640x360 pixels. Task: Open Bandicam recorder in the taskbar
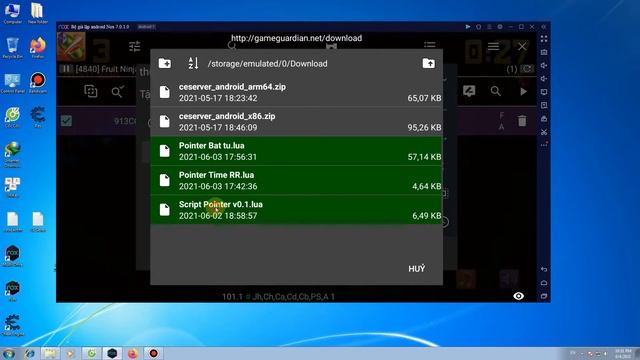[x=153, y=353]
